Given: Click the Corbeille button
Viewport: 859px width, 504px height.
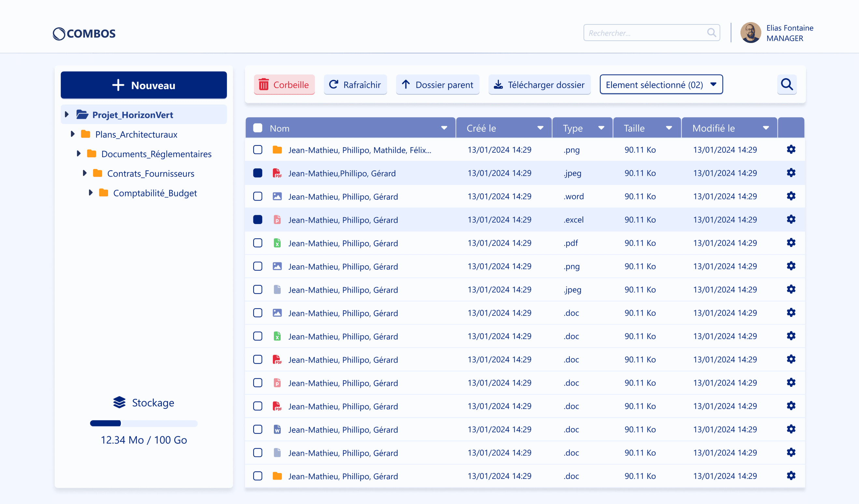Looking at the screenshot, I should [284, 85].
